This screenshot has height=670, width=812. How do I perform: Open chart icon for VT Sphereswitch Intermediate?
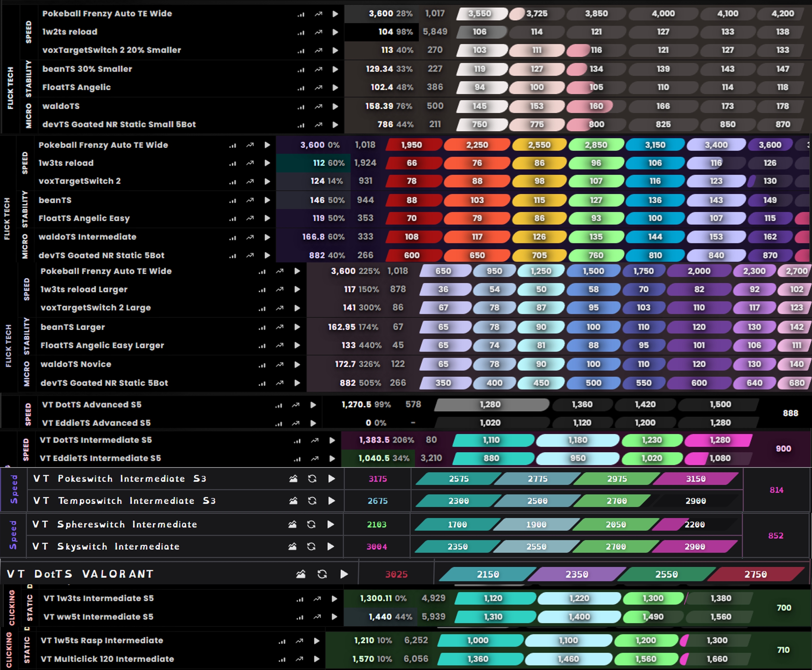[292, 524]
